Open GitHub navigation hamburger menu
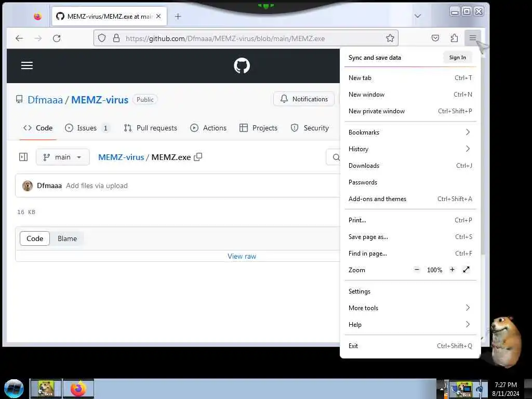 click(27, 65)
